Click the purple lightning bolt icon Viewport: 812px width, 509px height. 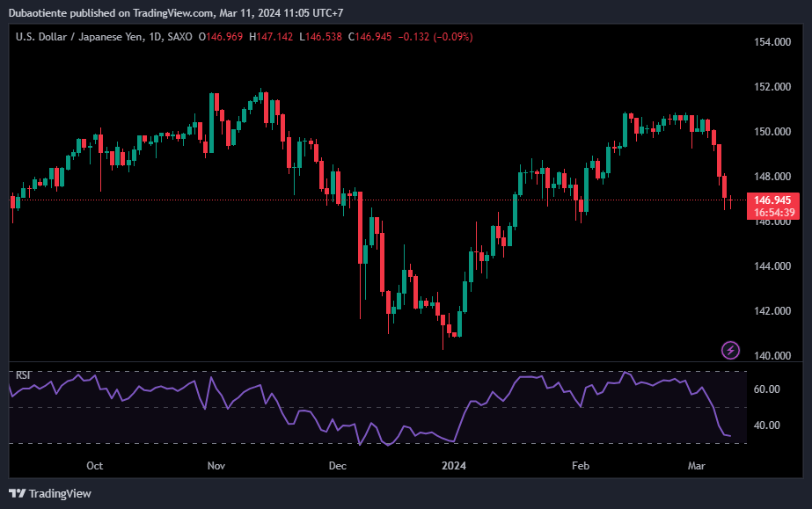730,350
